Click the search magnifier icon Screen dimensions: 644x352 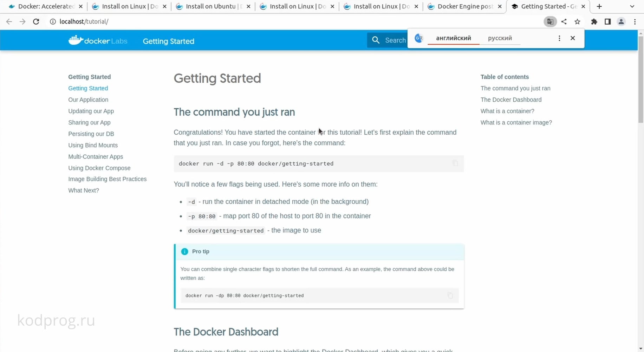pyautogui.click(x=376, y=40)
